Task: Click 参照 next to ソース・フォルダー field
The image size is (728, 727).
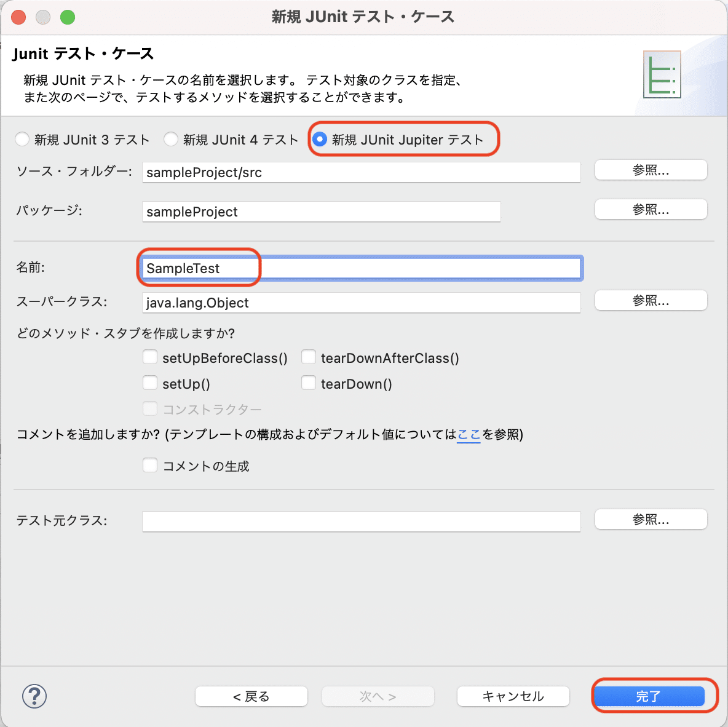Action: click(650, 170)
